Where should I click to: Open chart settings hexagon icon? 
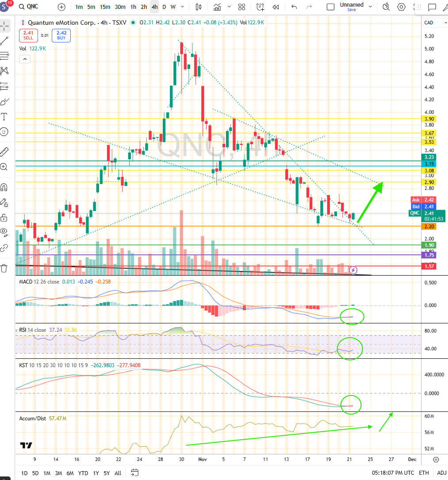pos(401,7)
